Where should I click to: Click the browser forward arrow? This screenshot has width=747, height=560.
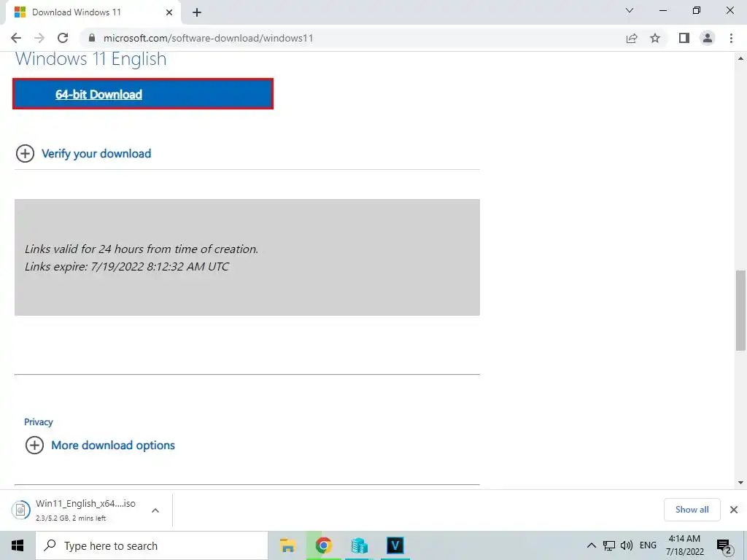click(39, 38)
